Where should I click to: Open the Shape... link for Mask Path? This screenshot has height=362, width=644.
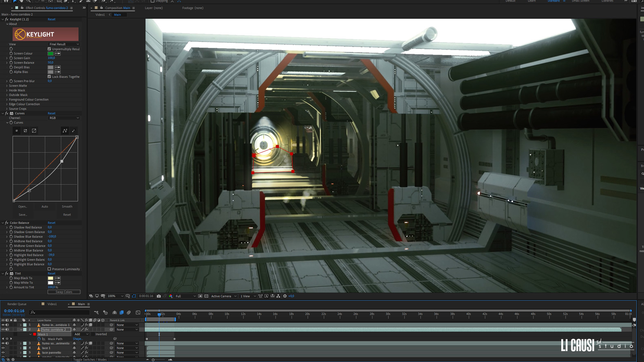pyautogui.click(x=77, y=339)
